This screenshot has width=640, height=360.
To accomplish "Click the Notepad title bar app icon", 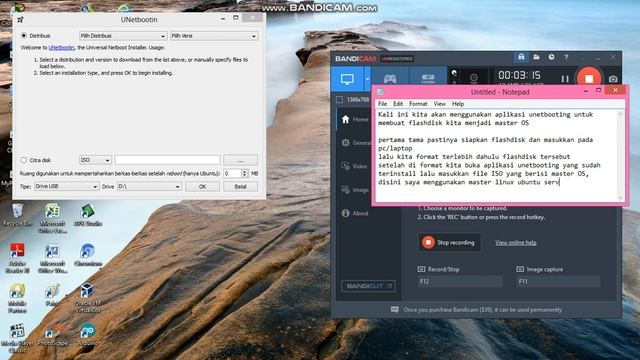I will (x=380, y=92).
